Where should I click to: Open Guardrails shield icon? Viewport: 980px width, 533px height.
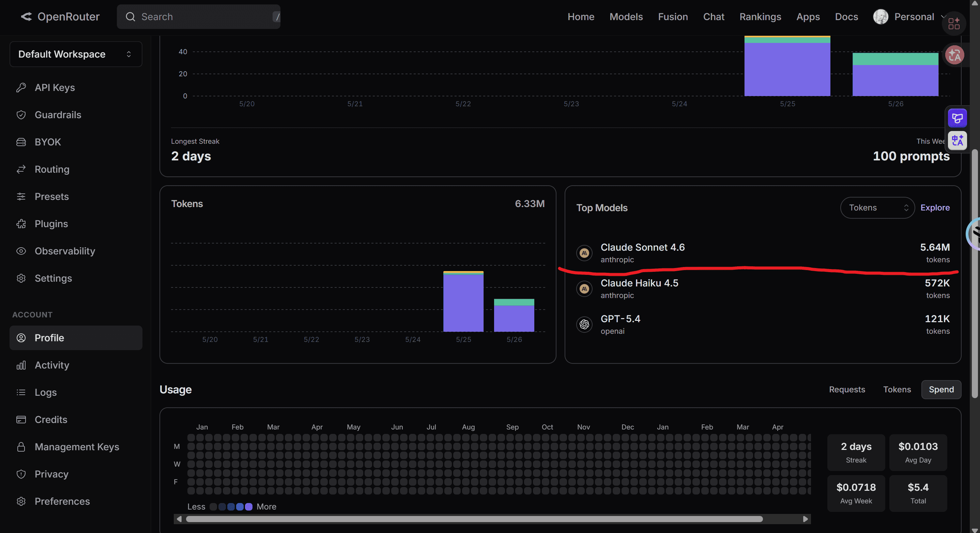point(21,115)
